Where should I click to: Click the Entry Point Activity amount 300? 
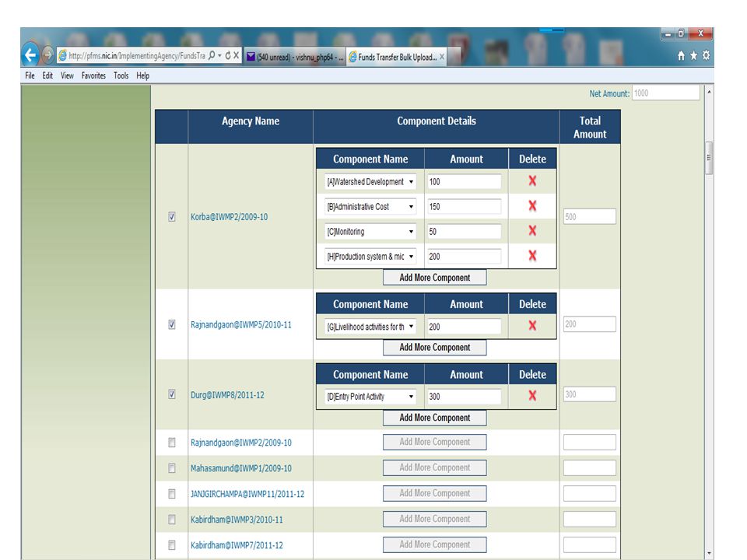pyautogui.click(x=464, y=396)
